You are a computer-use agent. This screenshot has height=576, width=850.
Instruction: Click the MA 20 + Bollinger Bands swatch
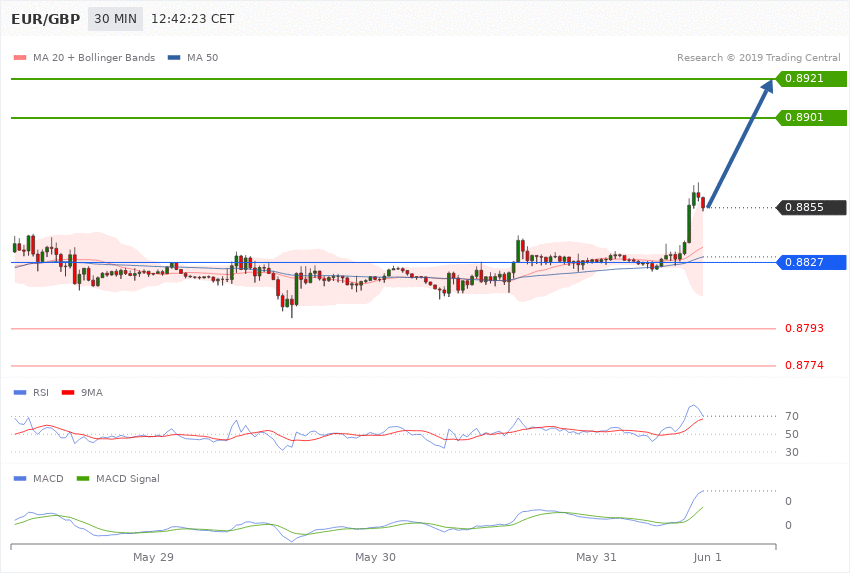[x=20, y=57]
